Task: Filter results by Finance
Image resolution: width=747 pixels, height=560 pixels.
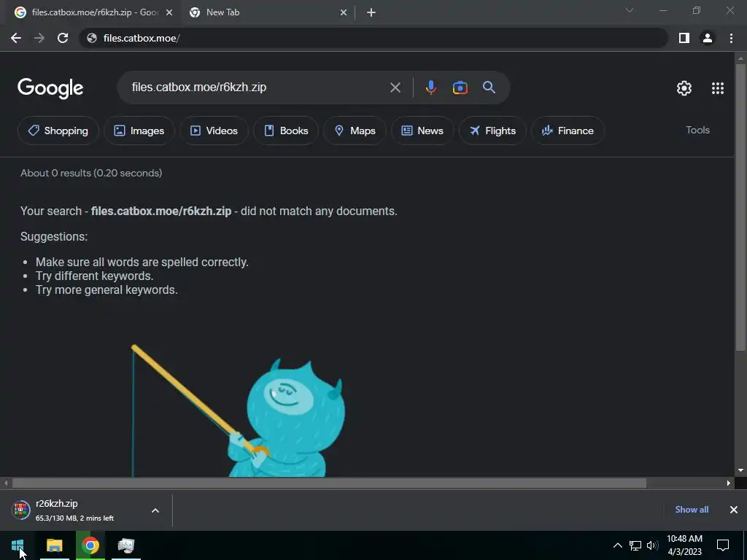Action: click(568, 131)
